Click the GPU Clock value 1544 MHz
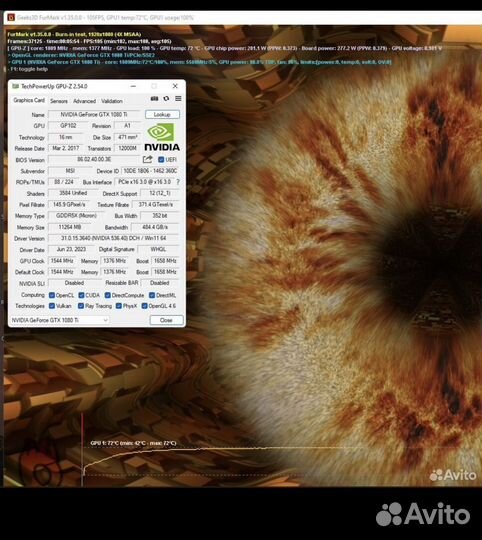This screenshot has height=540, width=482. [62, 261]
